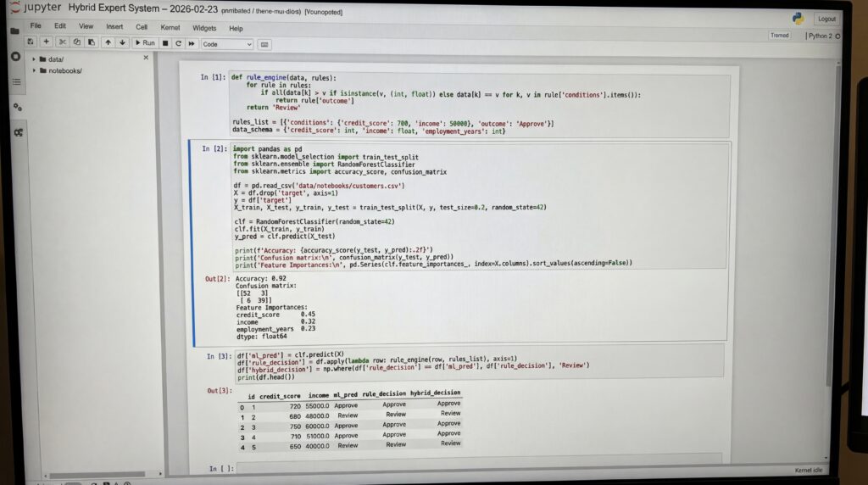This screenshot has height=485, width=868.
Task: Paste cell using the clipboard icon
Action: (92, 42)
